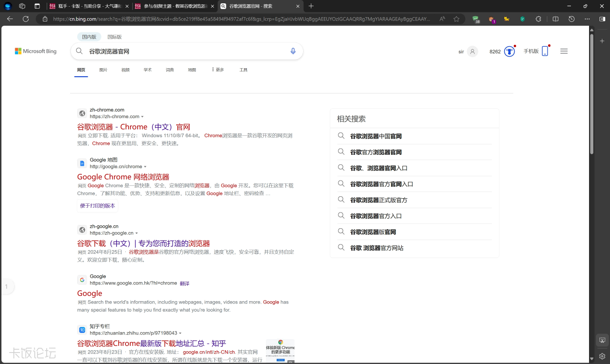Switch to the 参与/回复主题 browser tab
Screen dimensions: 610x364
click(174, 6)
